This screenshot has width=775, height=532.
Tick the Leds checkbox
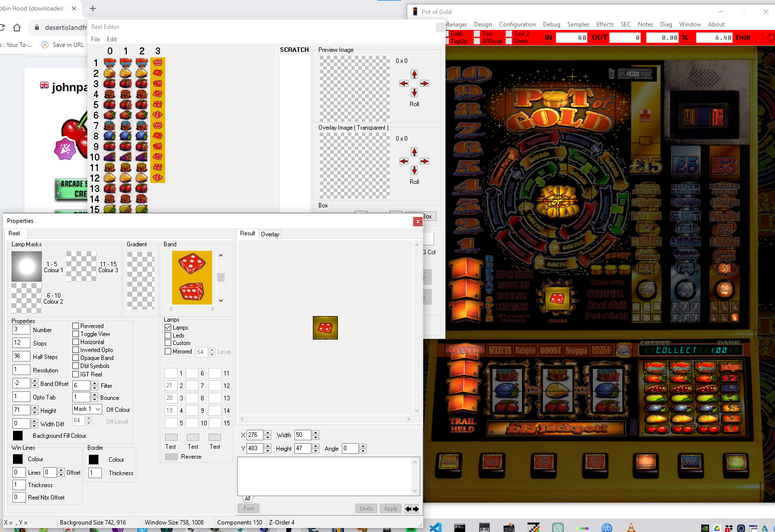168,336
